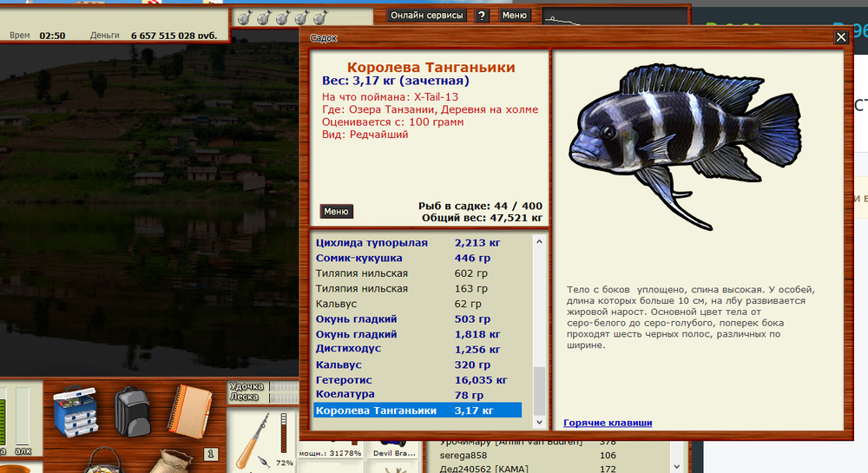Select the fishing rod with orange handle
This screenshot has width=868, height=473.
[252, 442]
